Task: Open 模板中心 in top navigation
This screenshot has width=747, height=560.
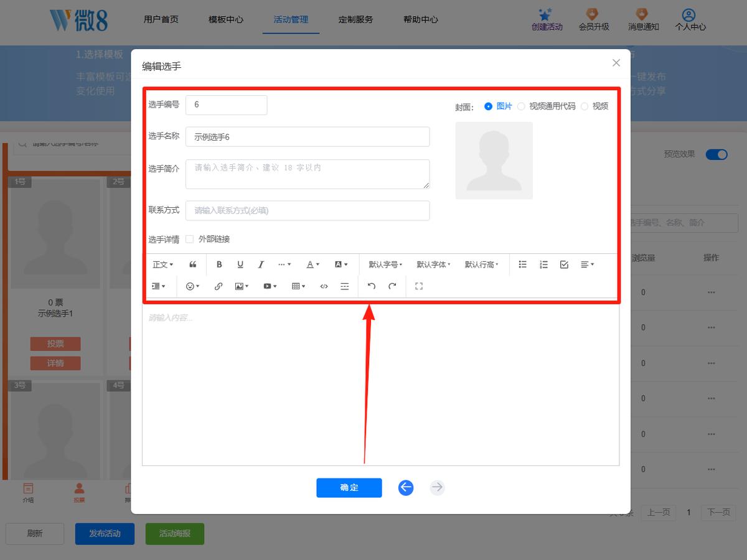Action: (226, 19)
